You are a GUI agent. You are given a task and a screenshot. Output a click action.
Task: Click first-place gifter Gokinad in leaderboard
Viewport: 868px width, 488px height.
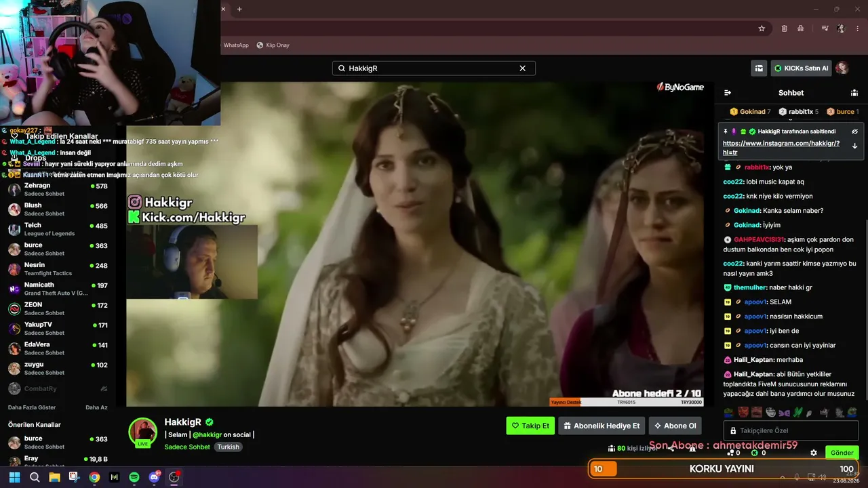click(x=750, y=112)
